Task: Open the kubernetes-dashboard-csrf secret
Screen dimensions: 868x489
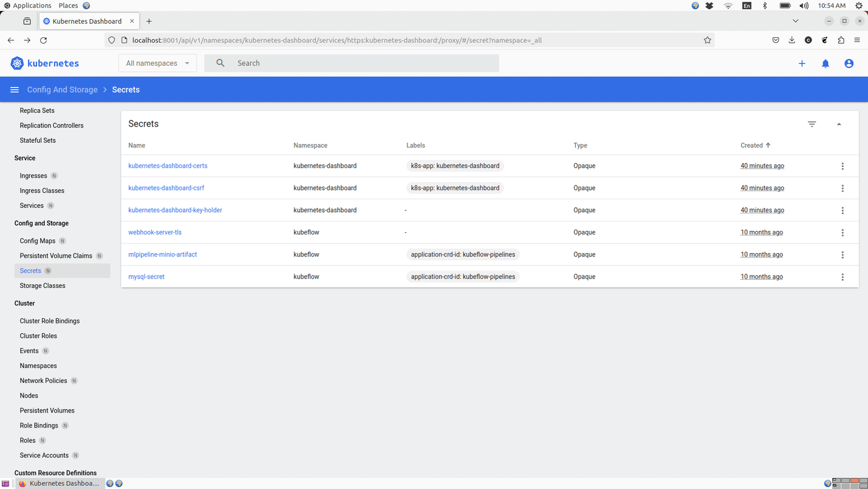Action: 166,188
